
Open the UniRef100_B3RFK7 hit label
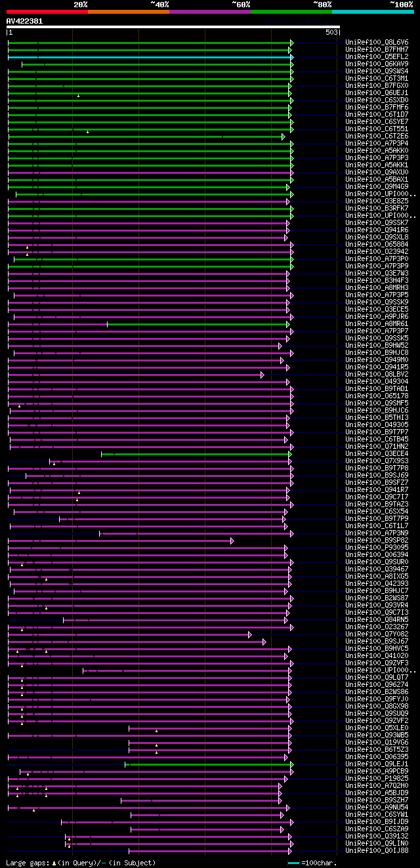point(377,209)
